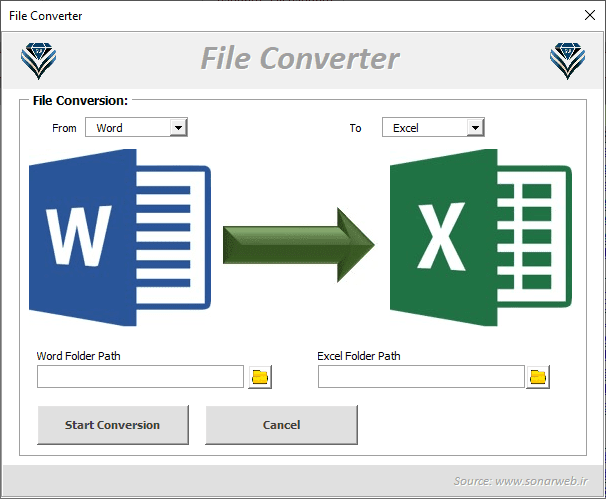
Task: Click the Source: www.sonarweb.ir text
Action: [521, 481]
